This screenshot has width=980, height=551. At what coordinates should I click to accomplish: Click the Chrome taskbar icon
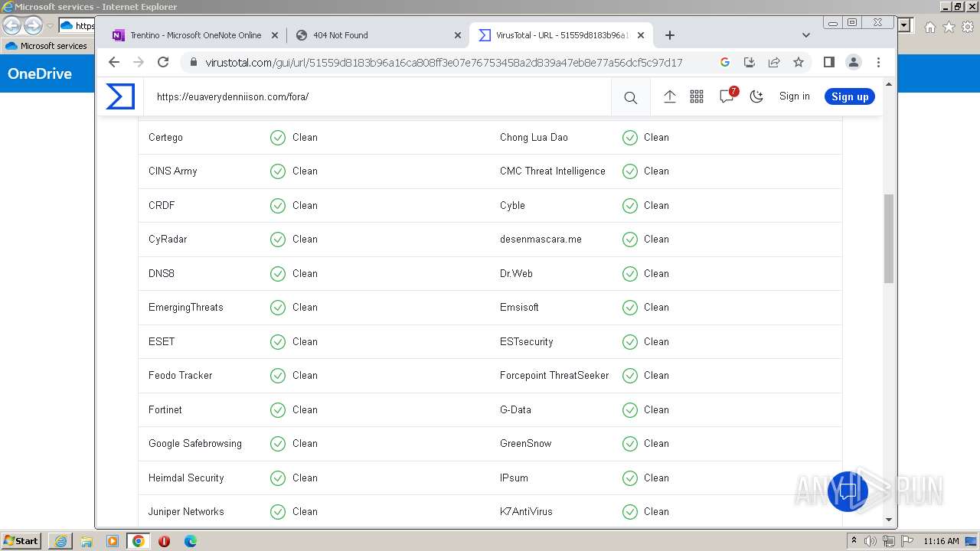pos(139,541)
